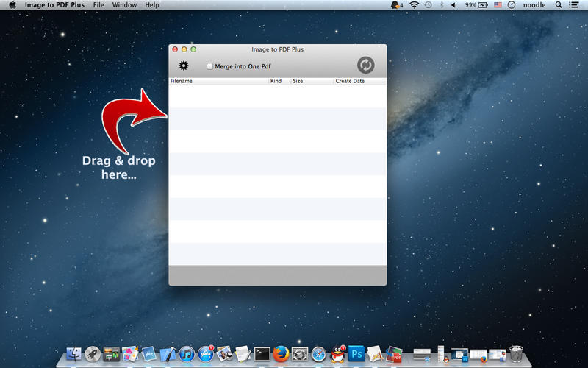The height and width of the screenshot is (368, 588).
Task: Open Xcode hammer icon in the Dock
Action: 168,354
